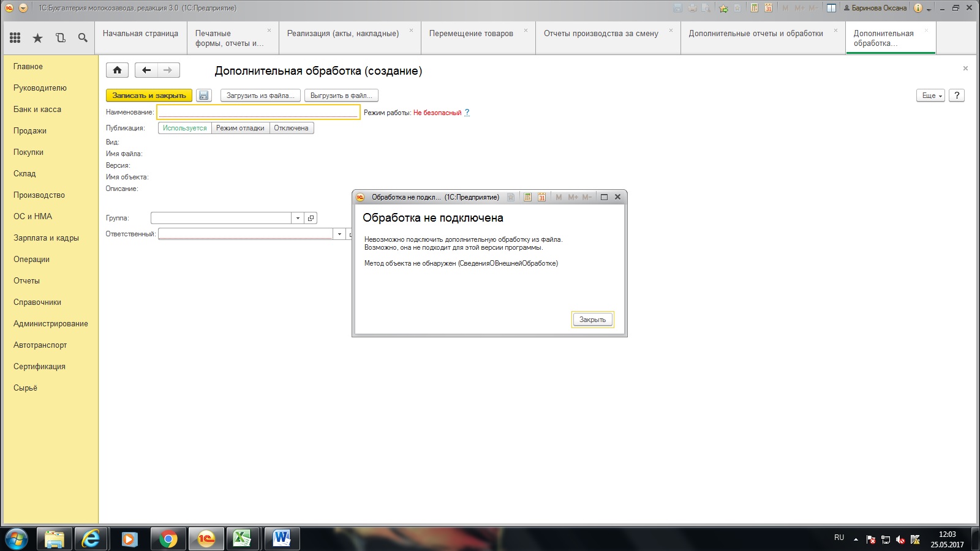
Task: Click RU language indicator in tray
Action: [839, 538]
